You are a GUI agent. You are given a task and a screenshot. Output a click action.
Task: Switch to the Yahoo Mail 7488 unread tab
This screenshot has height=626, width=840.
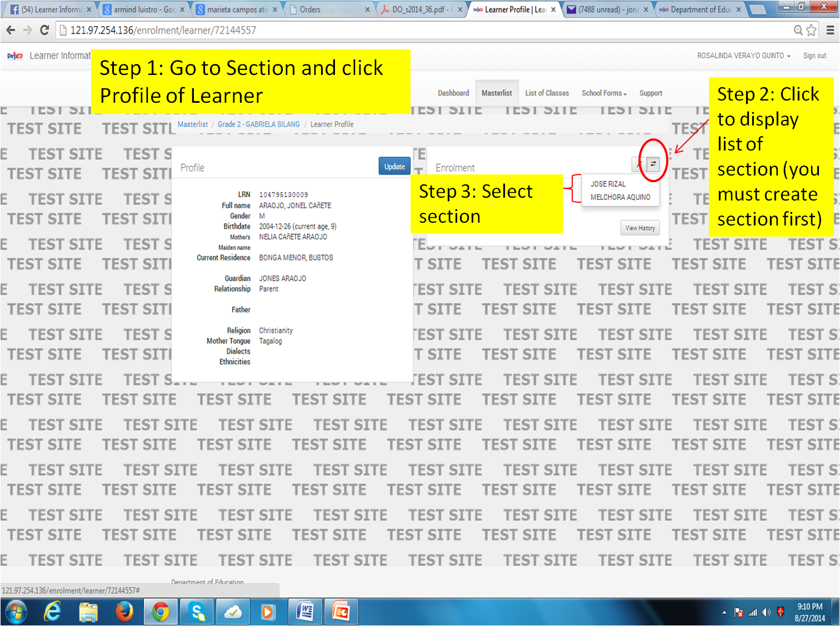607,9
